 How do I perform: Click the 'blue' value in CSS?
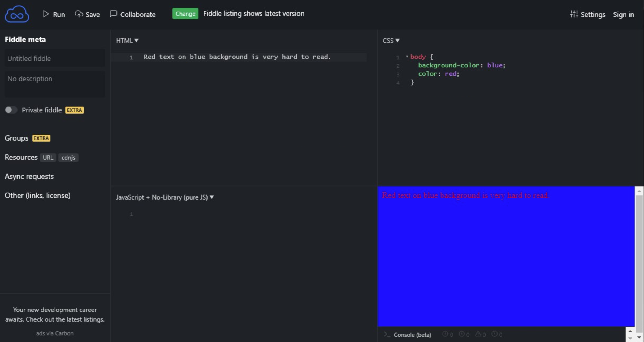tap(495, 65)
